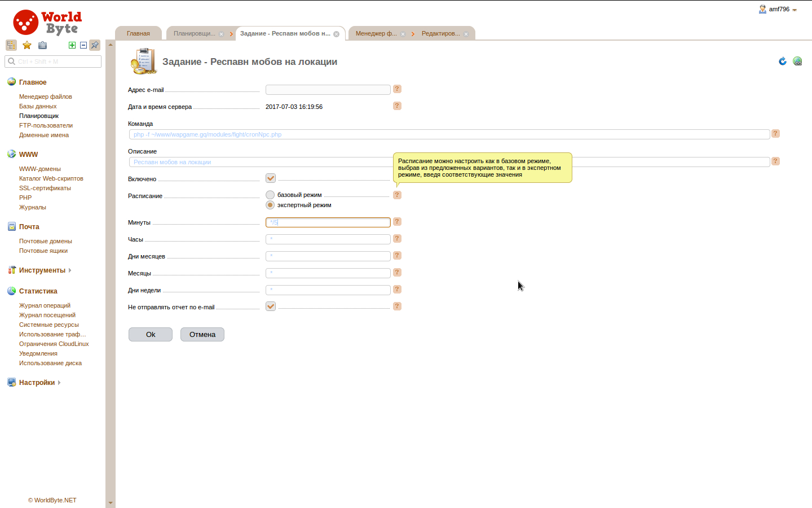Close the Планировщик tab

pyautogui.click(x=221, y=34)
